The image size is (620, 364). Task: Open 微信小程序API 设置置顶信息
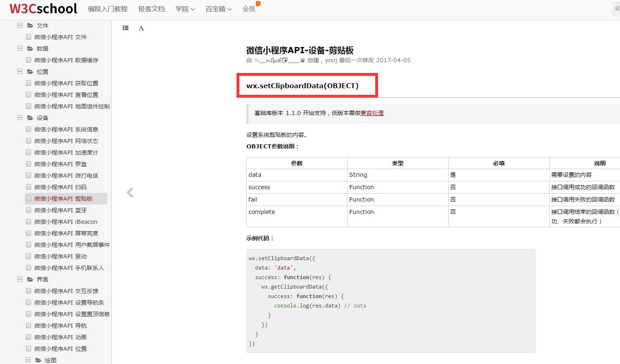(x=72, y=314)
